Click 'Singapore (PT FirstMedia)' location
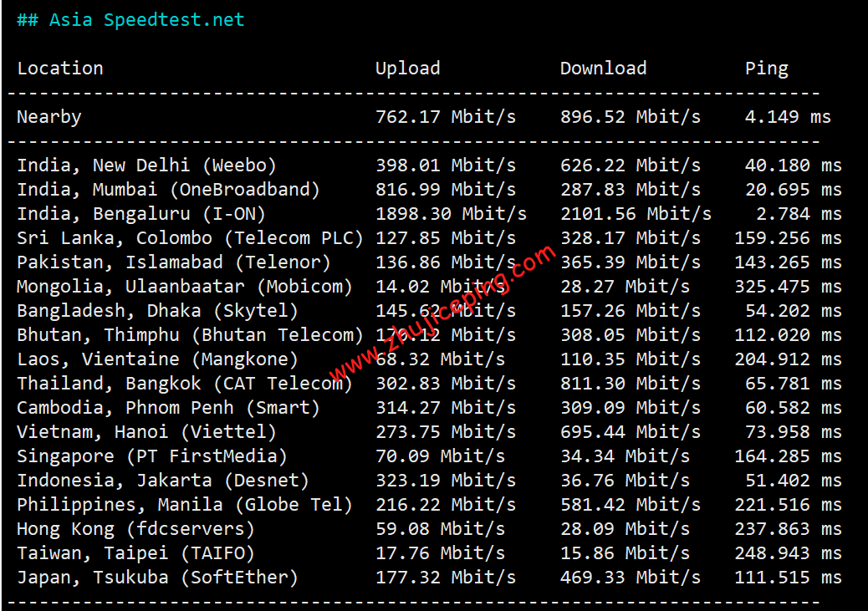Viewport: 868px width, 611px height. point(152,456)
